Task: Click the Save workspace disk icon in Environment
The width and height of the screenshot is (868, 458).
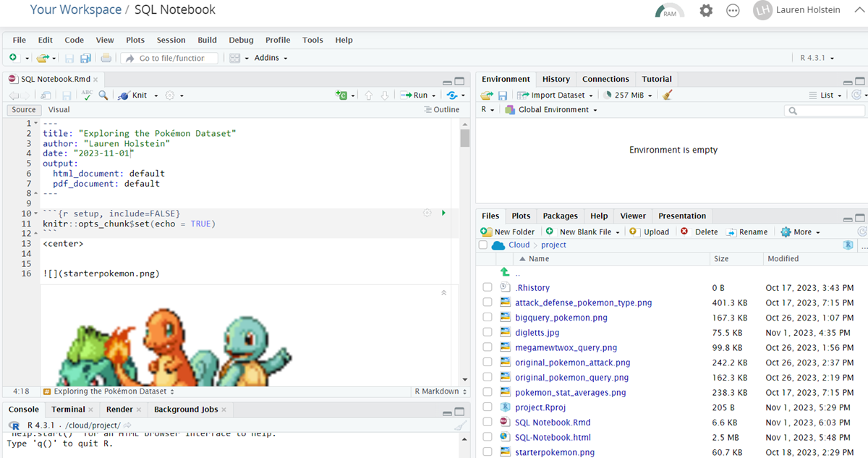Action: point(503,95)
